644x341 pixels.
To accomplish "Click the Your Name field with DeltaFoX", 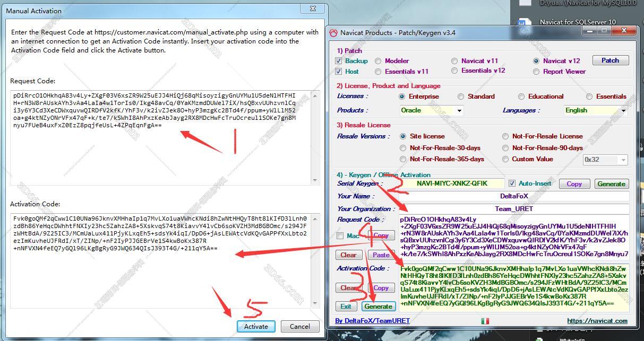I will coord(514,196).
